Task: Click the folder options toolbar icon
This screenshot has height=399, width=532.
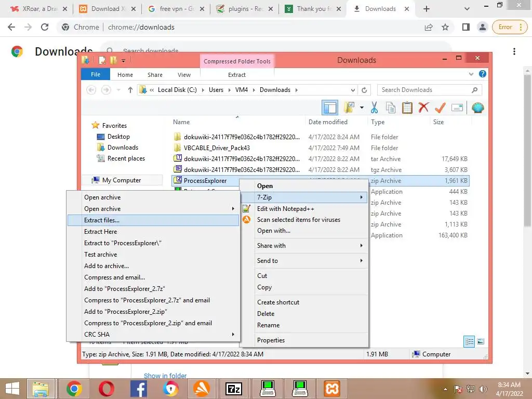Action: coord(349,108)
